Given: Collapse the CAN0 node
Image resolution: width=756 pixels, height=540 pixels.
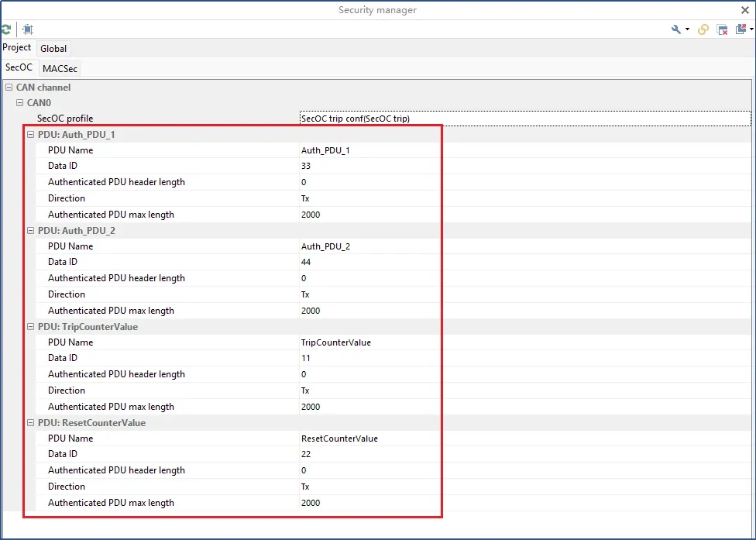Looking at the screenshot, I should [20, 103].
